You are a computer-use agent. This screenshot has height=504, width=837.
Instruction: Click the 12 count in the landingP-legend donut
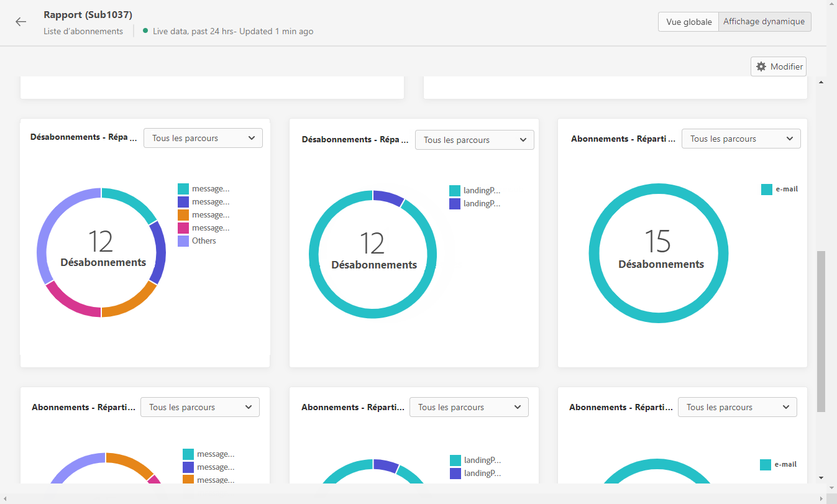coord(372,244)
